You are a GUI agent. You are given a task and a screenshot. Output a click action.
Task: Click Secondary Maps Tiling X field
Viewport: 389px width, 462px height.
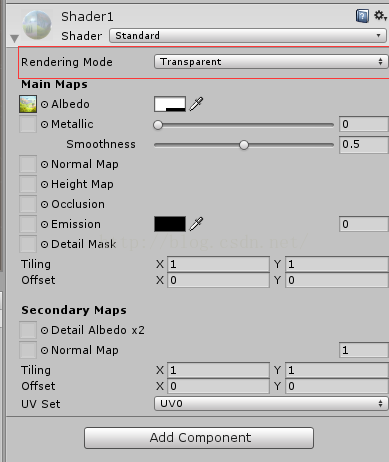[x=218, y=370]
